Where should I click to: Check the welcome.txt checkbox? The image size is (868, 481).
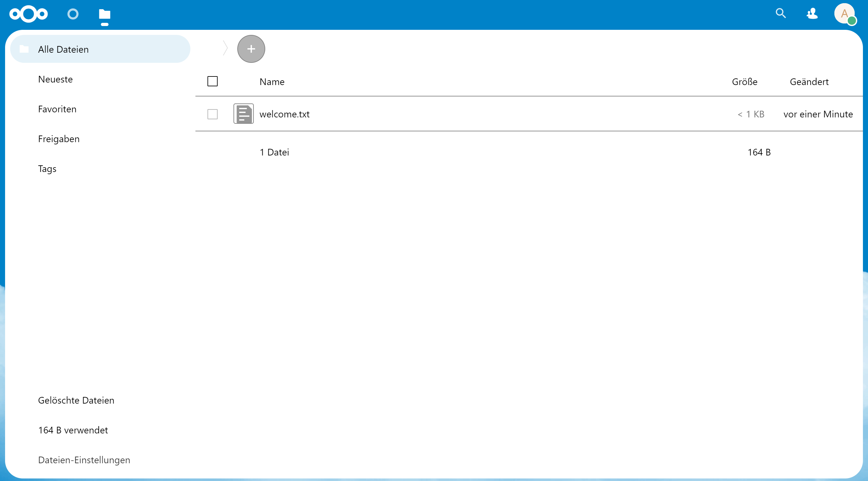pyautogui.click(x=212, y=114)
